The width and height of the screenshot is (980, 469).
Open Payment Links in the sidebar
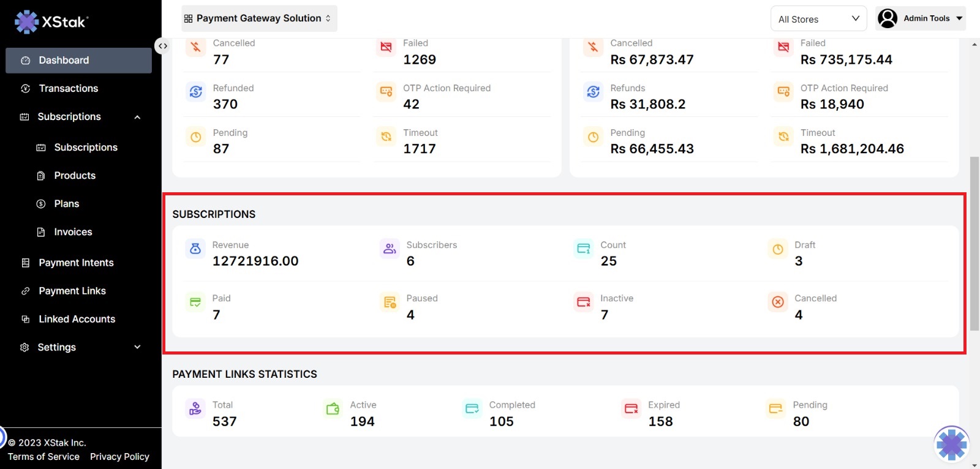point(72,291)
